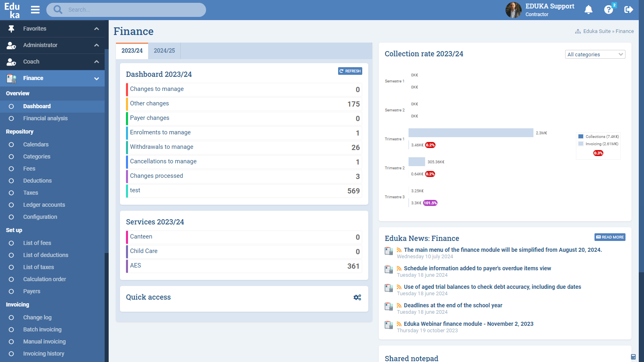644x362 pixels.
Task: Select the Payers radio item under Set up
Action: coord(32,291)
